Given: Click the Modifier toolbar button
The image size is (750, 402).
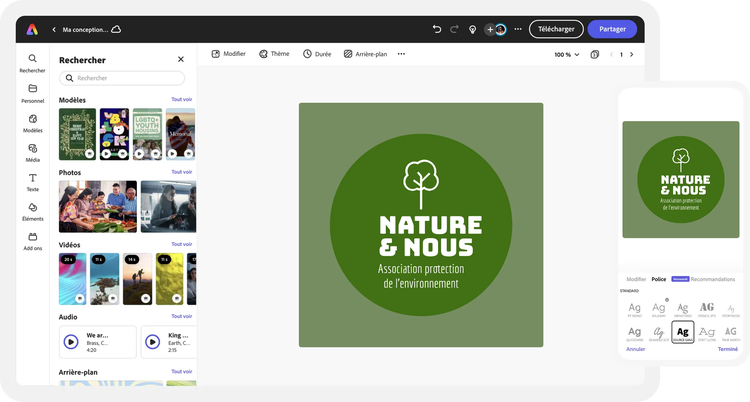Looking at the screenshot, I should [x=229, y=54].
